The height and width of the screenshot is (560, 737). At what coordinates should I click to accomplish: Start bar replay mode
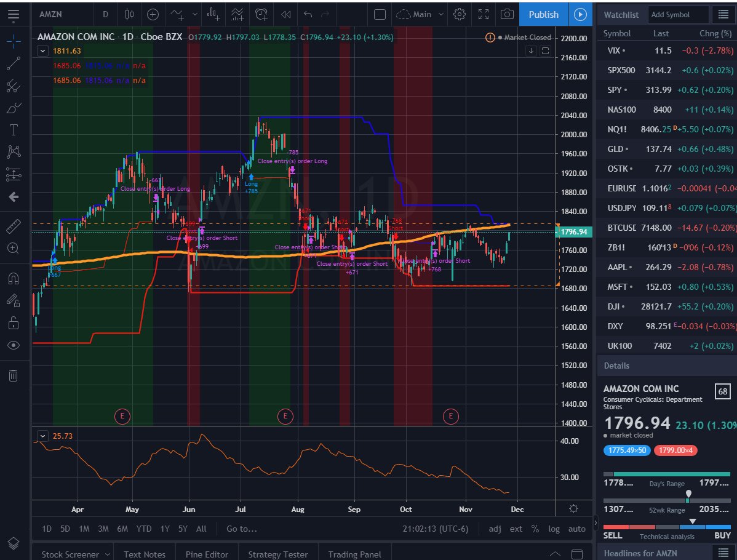click(x=286, y=15)
